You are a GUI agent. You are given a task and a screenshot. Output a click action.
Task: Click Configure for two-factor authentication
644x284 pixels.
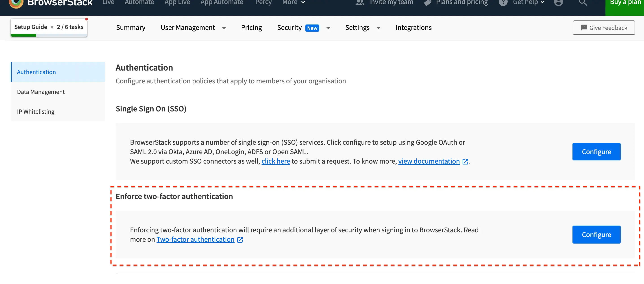coord(596,234)
